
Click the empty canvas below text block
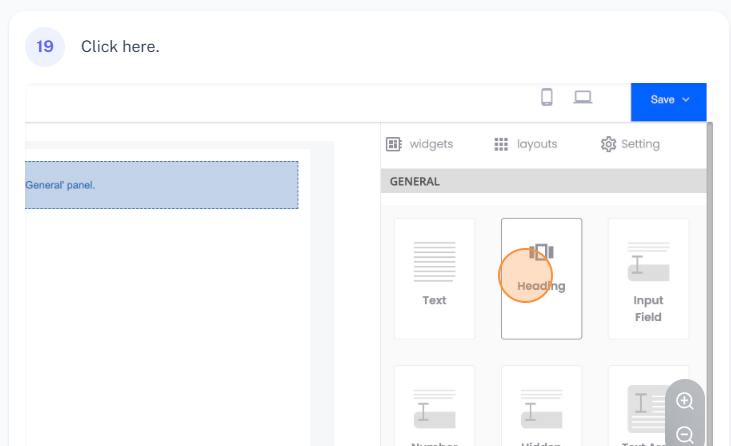pos(161,320)
